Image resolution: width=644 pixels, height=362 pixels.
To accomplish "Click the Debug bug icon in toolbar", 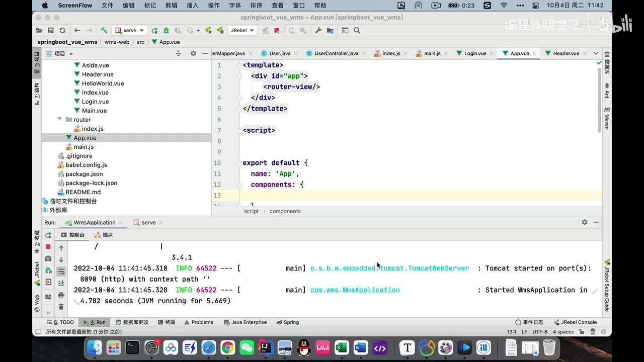I will [x=166, y=30].
